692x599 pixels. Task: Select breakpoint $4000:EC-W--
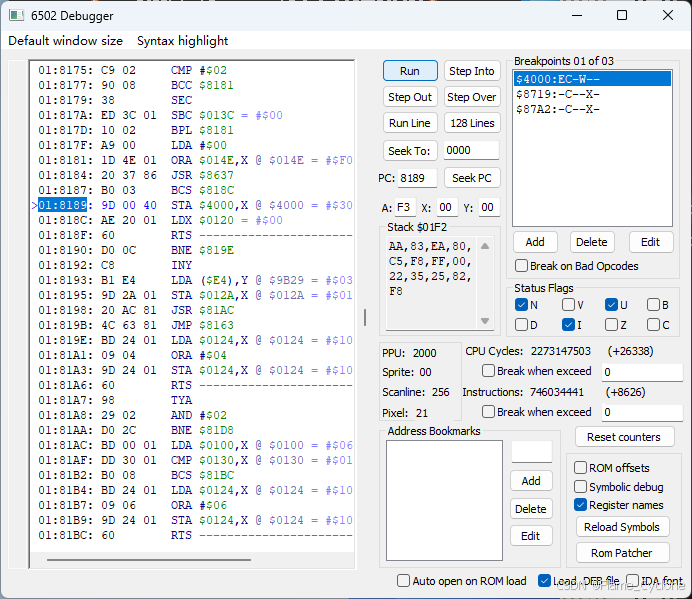point(592,79)
